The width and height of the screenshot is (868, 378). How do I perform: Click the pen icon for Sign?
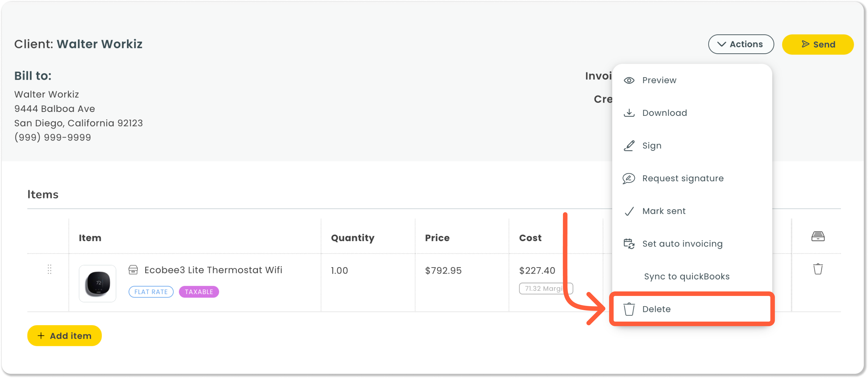(x=629, y=146)
